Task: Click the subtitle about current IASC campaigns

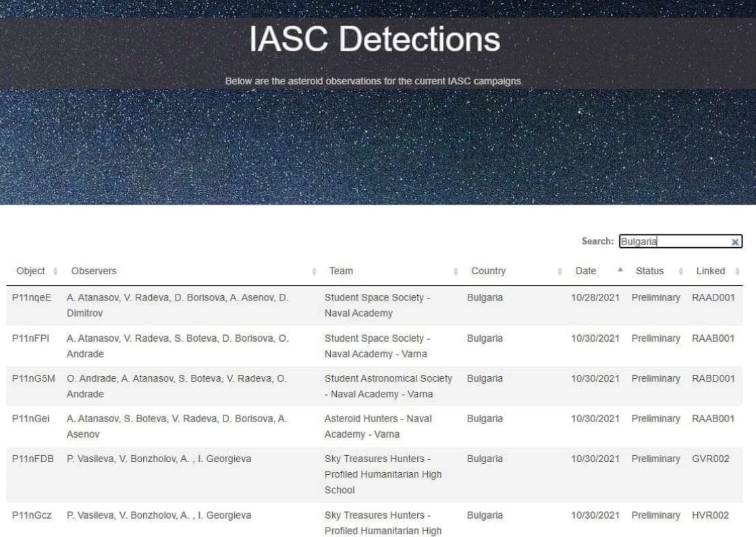Action: 374,81
